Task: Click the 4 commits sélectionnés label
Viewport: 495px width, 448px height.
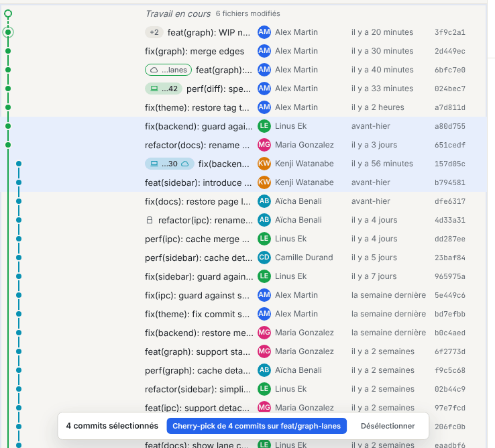Action: pyautogui.click(x=112, y=426)
